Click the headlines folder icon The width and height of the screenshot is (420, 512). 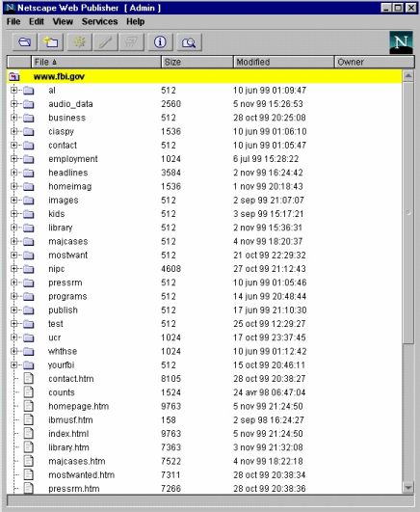(x=28, y=173)
